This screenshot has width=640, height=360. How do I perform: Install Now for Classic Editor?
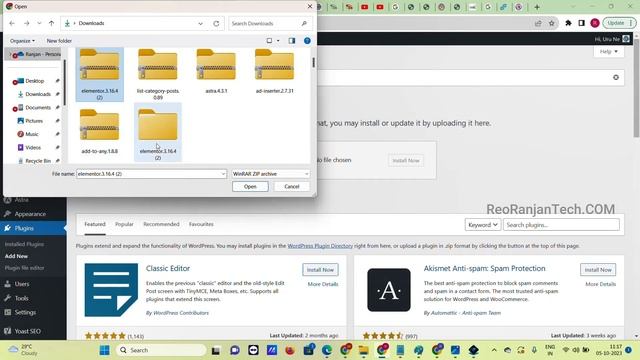pos(320,270)
